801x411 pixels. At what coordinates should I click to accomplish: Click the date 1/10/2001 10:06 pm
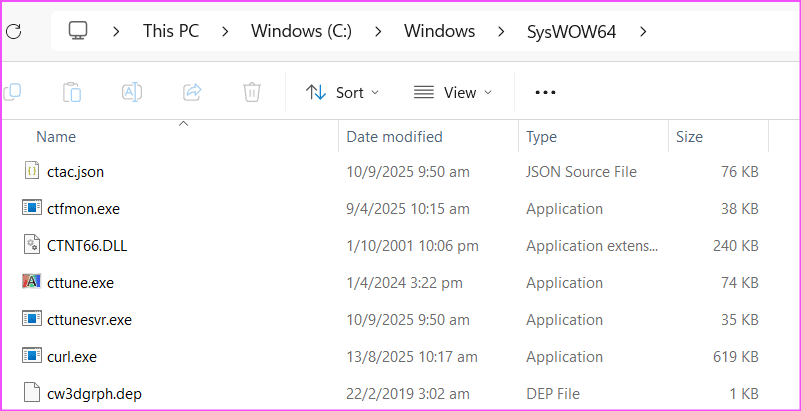(x=412, y=246)
